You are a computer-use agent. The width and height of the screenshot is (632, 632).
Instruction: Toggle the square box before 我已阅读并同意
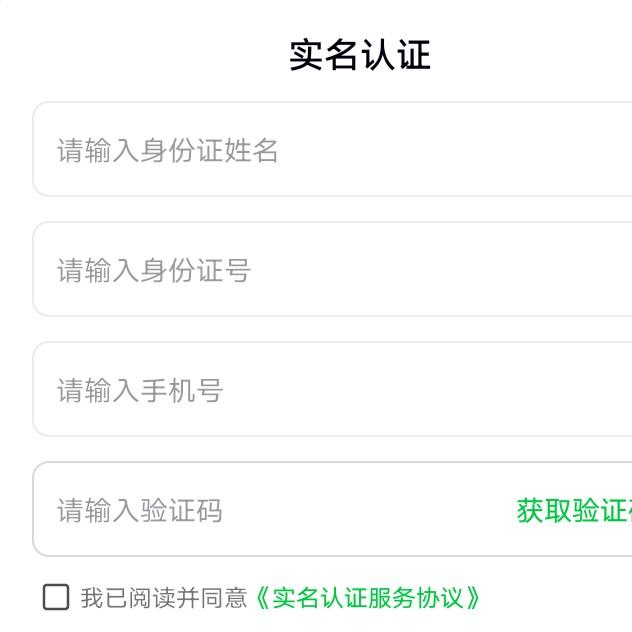56,597
